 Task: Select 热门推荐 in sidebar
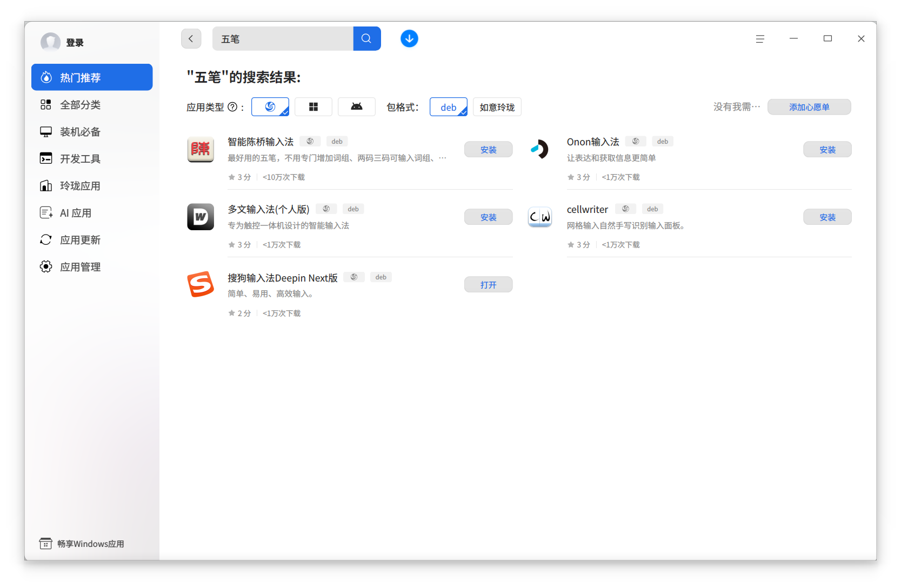point(92,77)
